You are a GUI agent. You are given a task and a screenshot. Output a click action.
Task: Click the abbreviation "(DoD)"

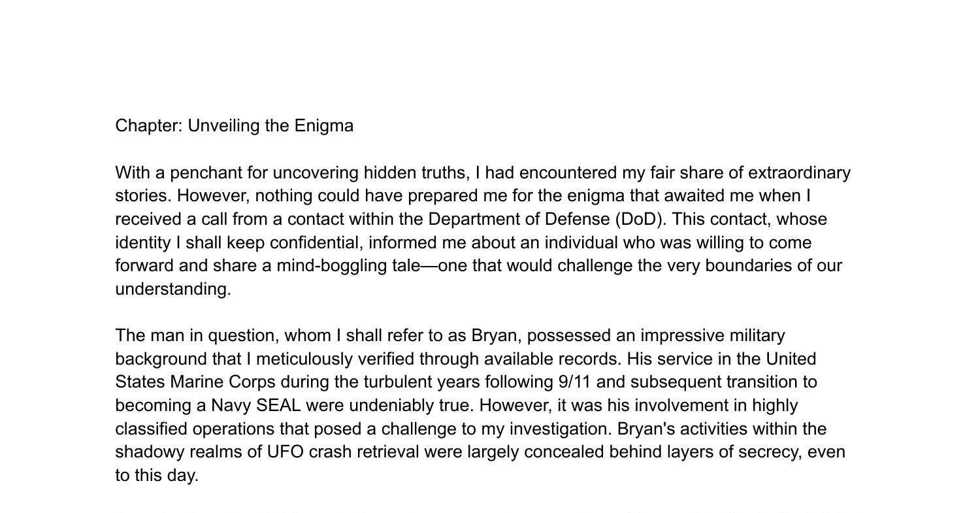[x=640, y=220]
